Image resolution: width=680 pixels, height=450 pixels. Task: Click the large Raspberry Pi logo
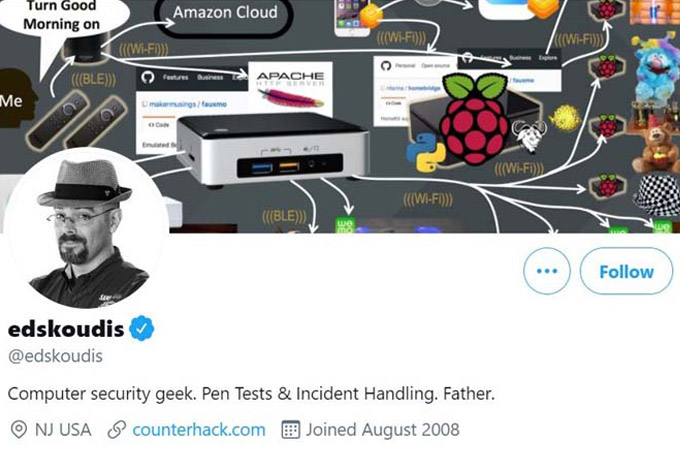(474, 119)
